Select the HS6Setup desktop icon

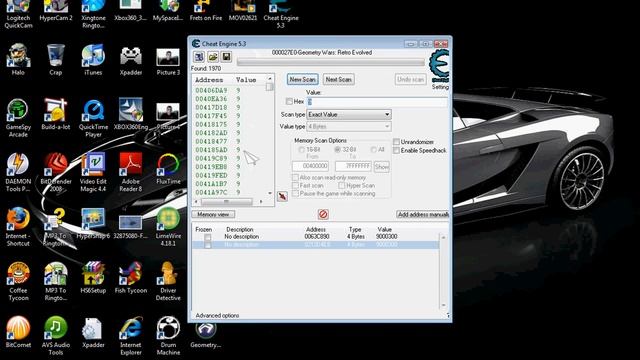coord(93,278)
